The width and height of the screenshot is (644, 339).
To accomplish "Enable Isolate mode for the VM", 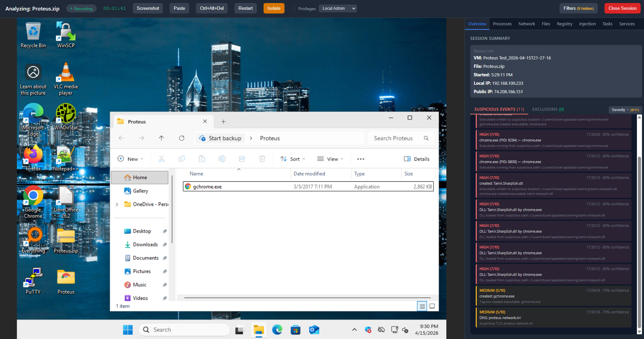I will [x=273, y=8].
